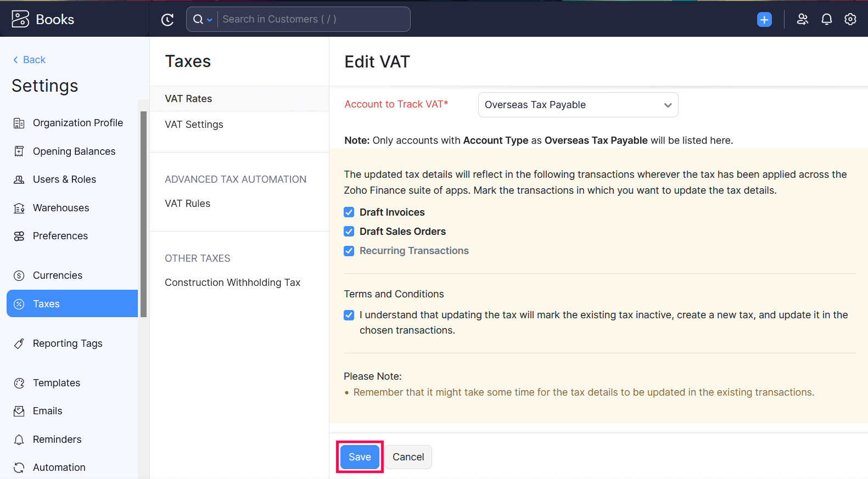Click the Currencies coin icon
This screenshot has width=868, height=479.
tap(19, 276)
